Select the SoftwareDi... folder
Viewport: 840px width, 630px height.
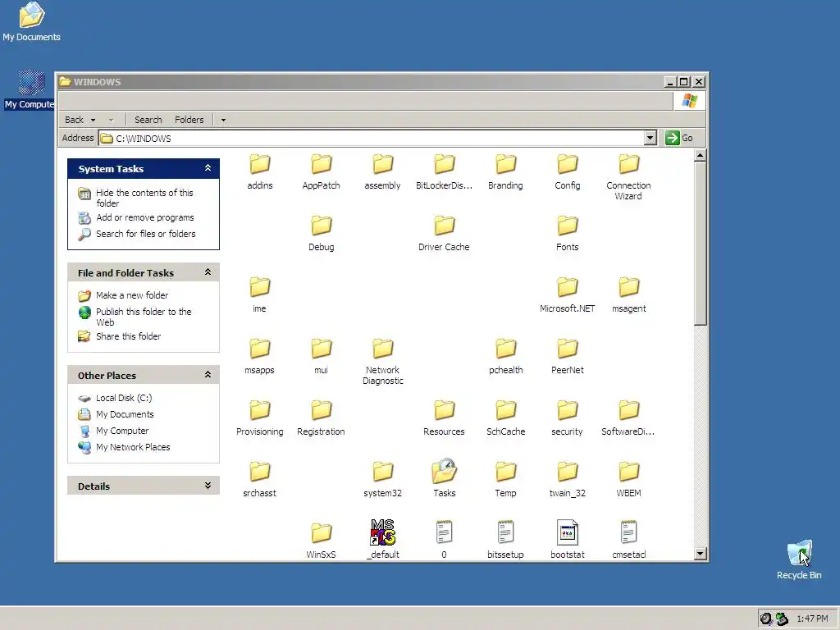coord(629,418)
